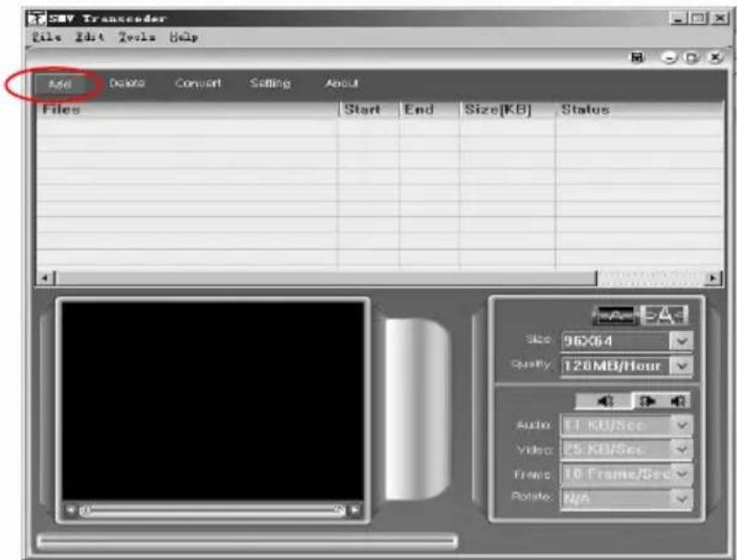Click the preview seek slider track
The height and width of the screenshot is (560, 737).
click(x=213, y=510)
